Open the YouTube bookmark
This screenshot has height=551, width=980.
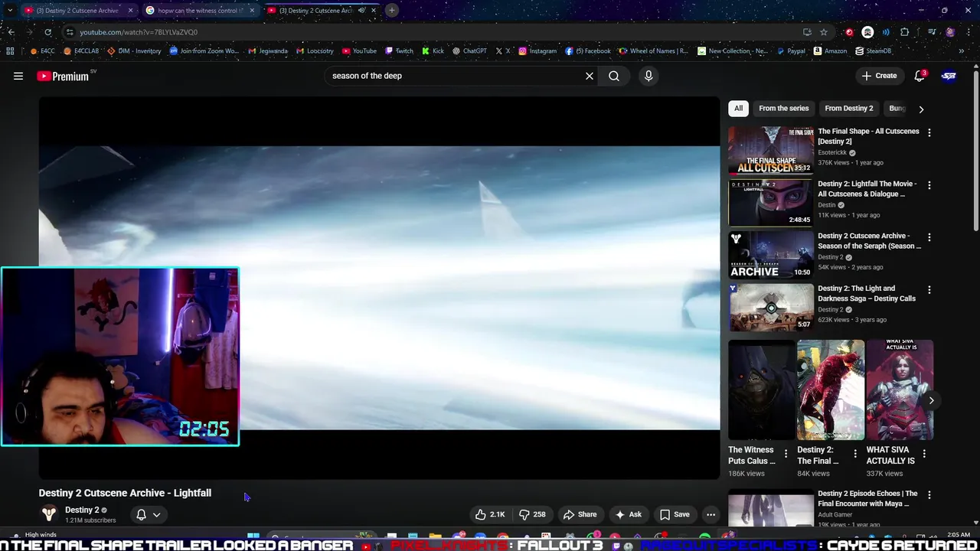359,51
